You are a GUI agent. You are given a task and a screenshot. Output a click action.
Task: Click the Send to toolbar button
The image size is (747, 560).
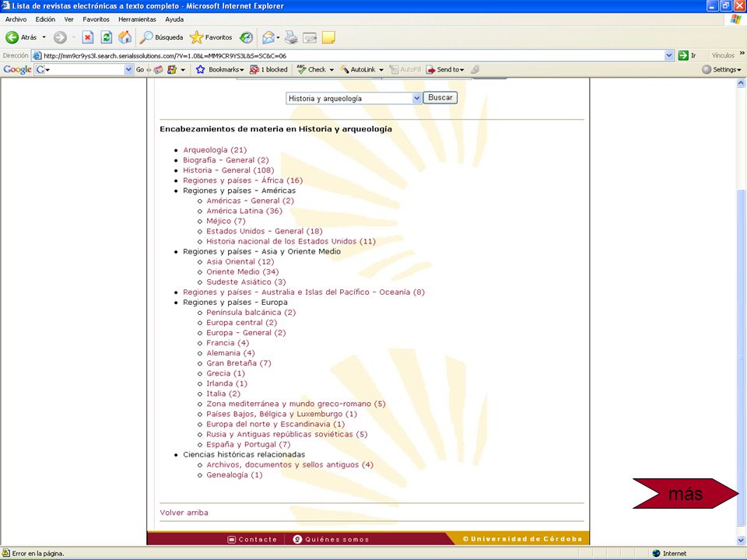(445, 69)
